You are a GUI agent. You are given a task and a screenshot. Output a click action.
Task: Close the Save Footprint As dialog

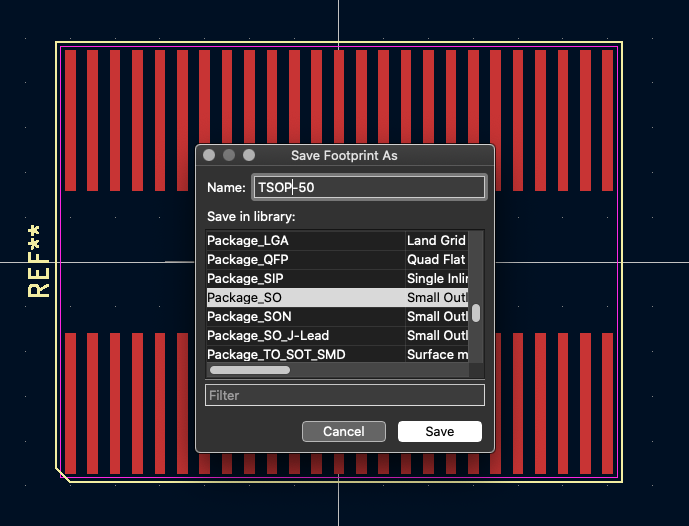(209, 155)
